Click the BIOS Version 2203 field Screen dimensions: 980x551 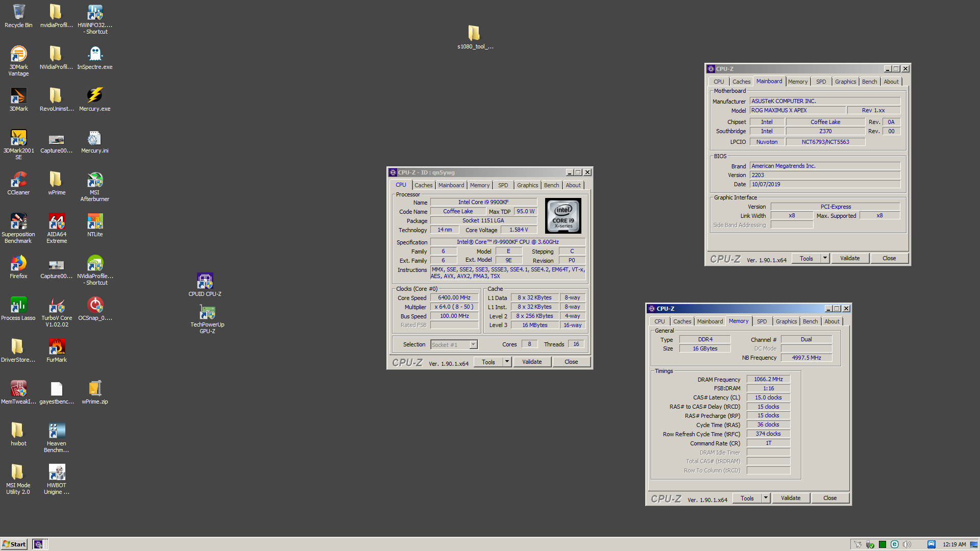pyautogui.click(x=825, y=175)
